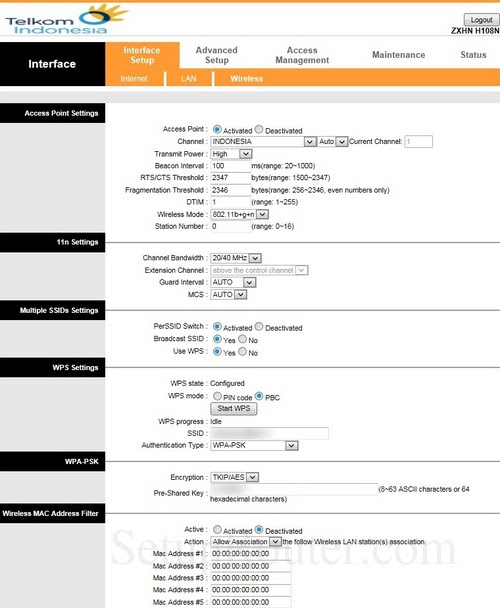Click the Logout button
Image resolution: width=500 pixels, height=608 pixels.
tap(481, 20)
